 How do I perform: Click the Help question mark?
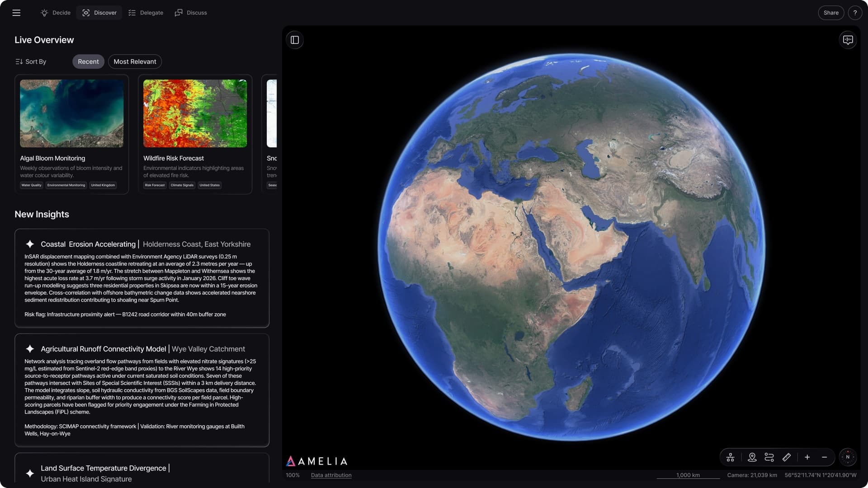855,13
